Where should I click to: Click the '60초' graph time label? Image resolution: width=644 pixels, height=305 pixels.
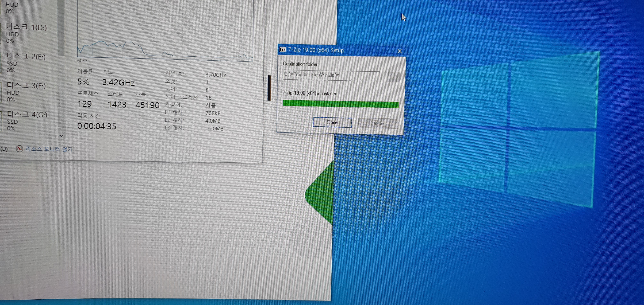click(x=82, y=61)
